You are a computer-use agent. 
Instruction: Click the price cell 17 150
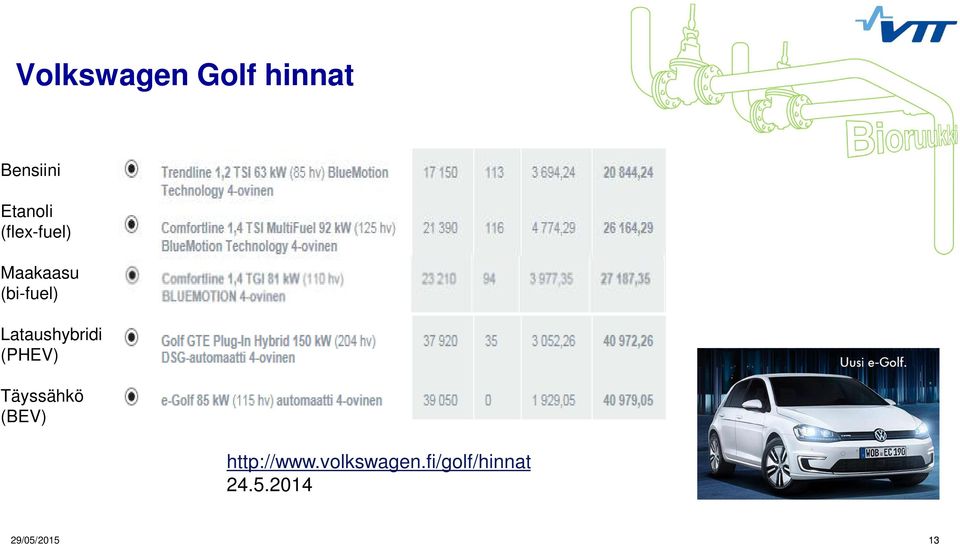[x=440, y=173]
